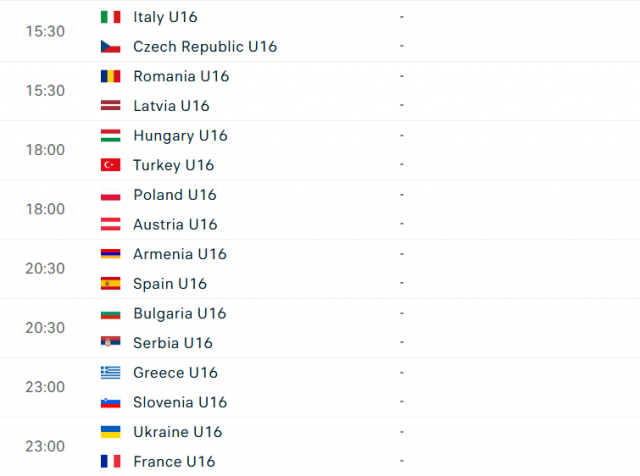Select the Serbia flag icon
Screen dimensions: 640x476
tap(111, 343)
